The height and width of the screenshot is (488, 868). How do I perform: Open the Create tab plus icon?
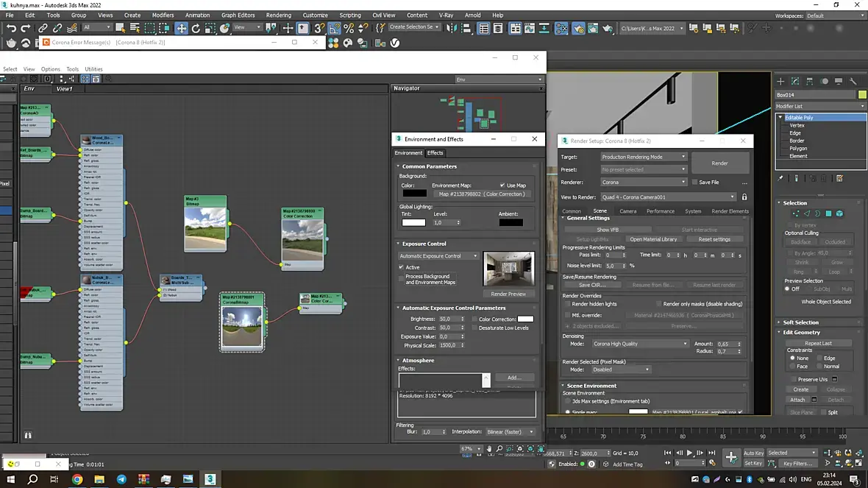(x=782, y=81)
